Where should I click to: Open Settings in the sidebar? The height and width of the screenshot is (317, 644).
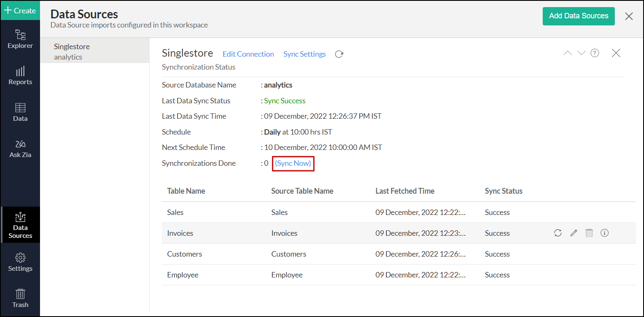(x=20, y=262)
